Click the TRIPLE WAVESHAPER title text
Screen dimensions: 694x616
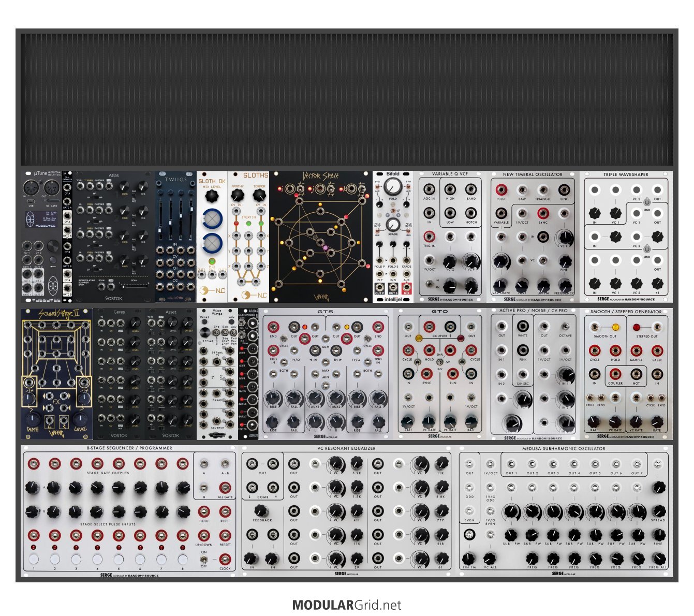(626, 174)
